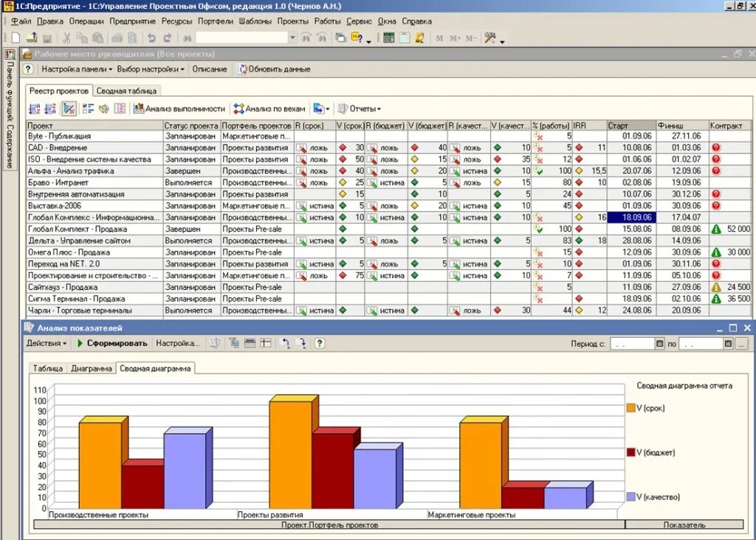Click the V (качество) lavender legend swatch
Viewport: 756px width, 540px height.
coord(630,496)
